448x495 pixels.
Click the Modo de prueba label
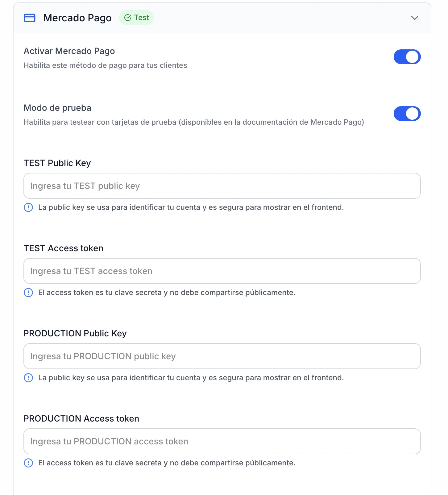(57, 108)
